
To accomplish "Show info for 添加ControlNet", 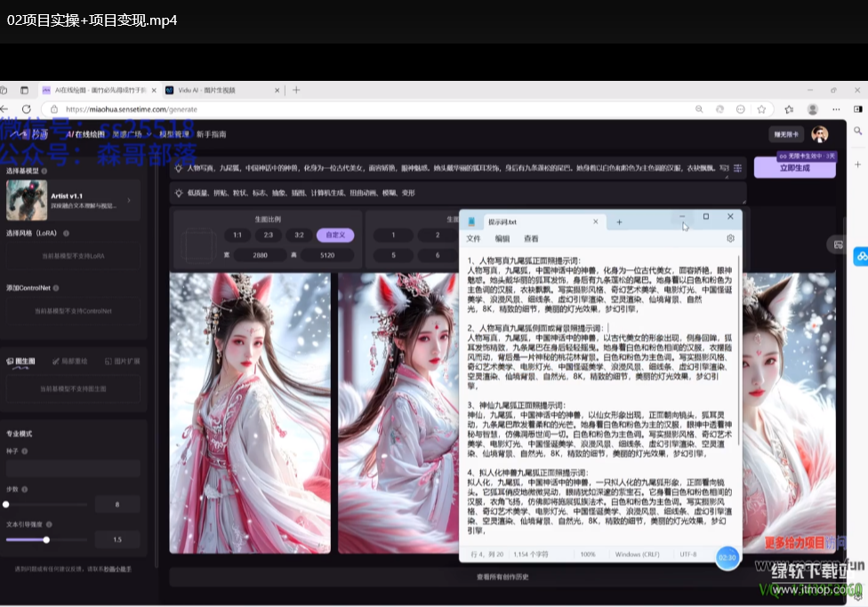I will pyautogui.click(x=56, y=288).
